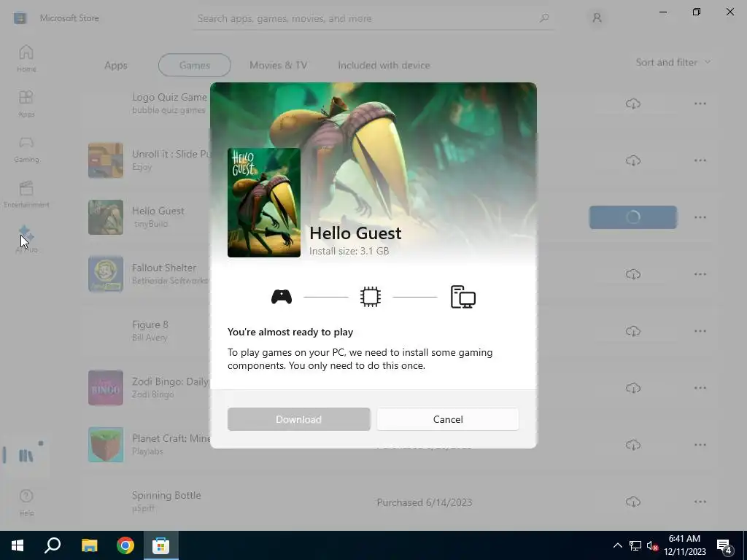Download Spinning Bottle via cloud icon

point(632,502)
